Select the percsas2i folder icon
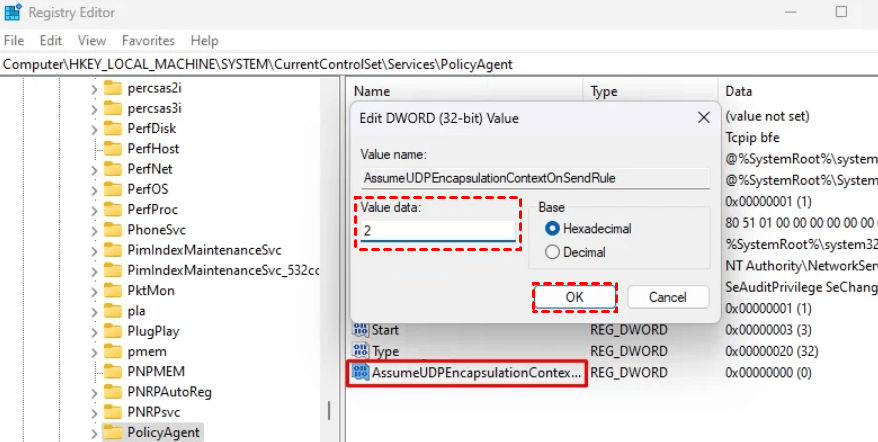This screenshot has height=442, width=878. [113, 88]
